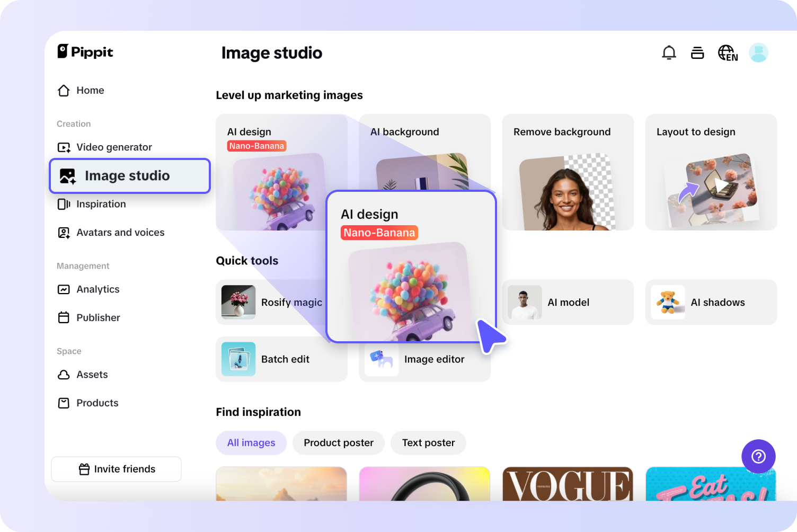Open the Products space
797x532 pixels.
tap(97, 403)
